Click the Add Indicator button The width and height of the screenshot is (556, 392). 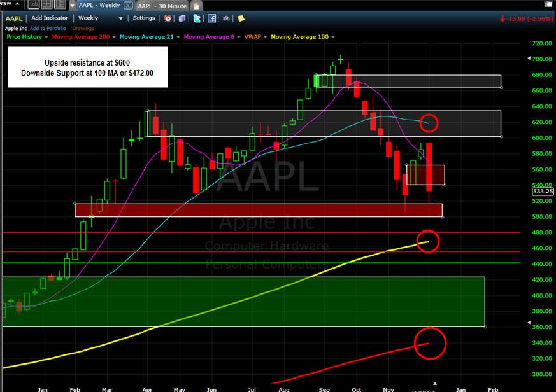(x=50, y=18)
